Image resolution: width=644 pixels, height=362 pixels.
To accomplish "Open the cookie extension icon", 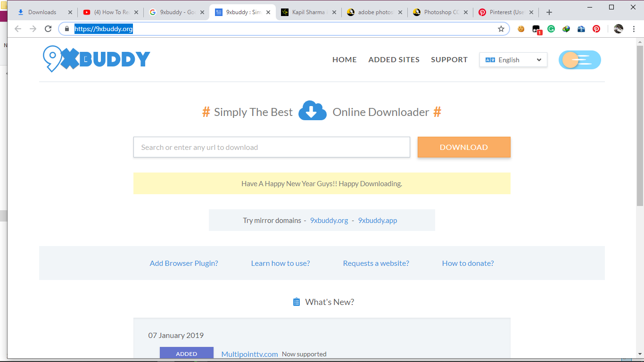I will tap(521, 29).
